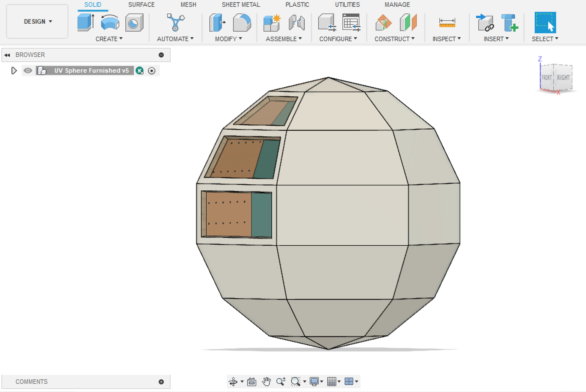This screenshot has width=586, height=392.
Task: Click the RIGHT face of ViewCube
Action: tap(563, 78)
